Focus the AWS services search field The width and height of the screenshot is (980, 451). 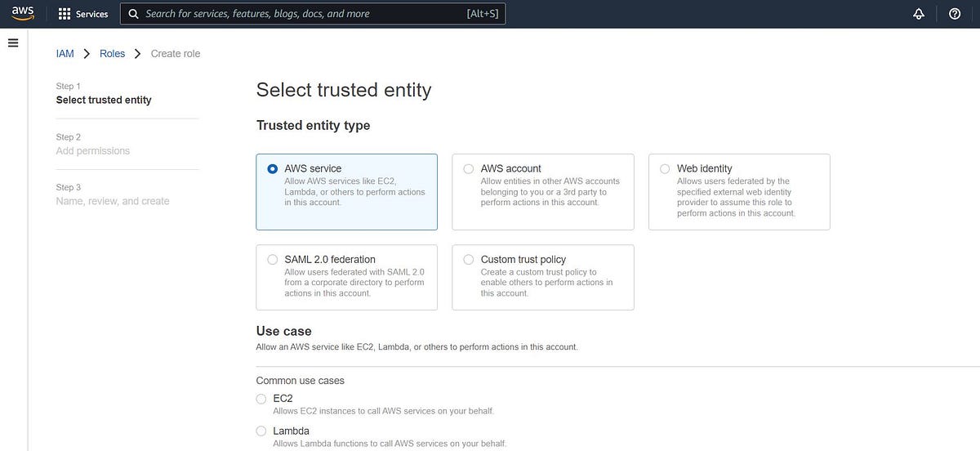[x=313, y=14]
